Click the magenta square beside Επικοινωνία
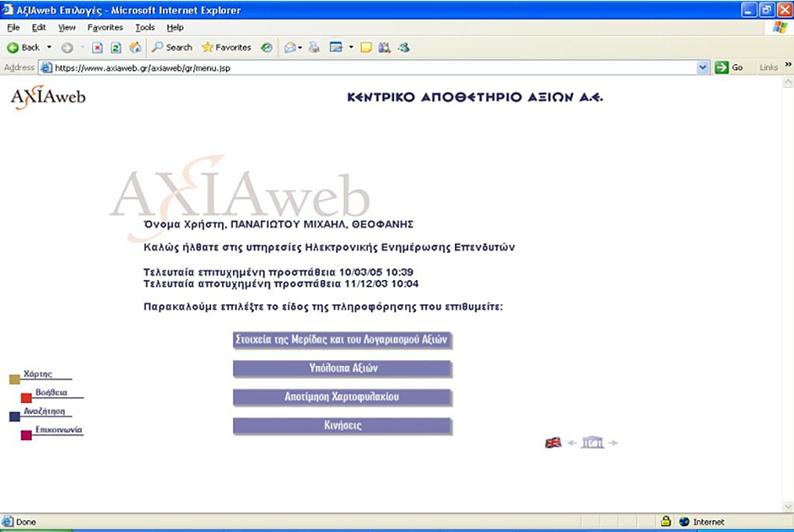Image resolution: width=794 pixels, height=532 pixels. point(26,435)
